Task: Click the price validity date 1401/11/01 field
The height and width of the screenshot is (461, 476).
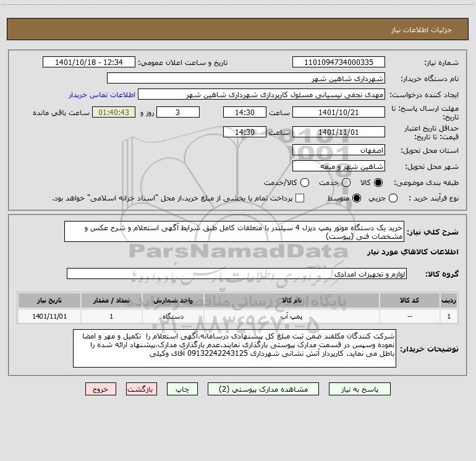Action: pos(339,132)
